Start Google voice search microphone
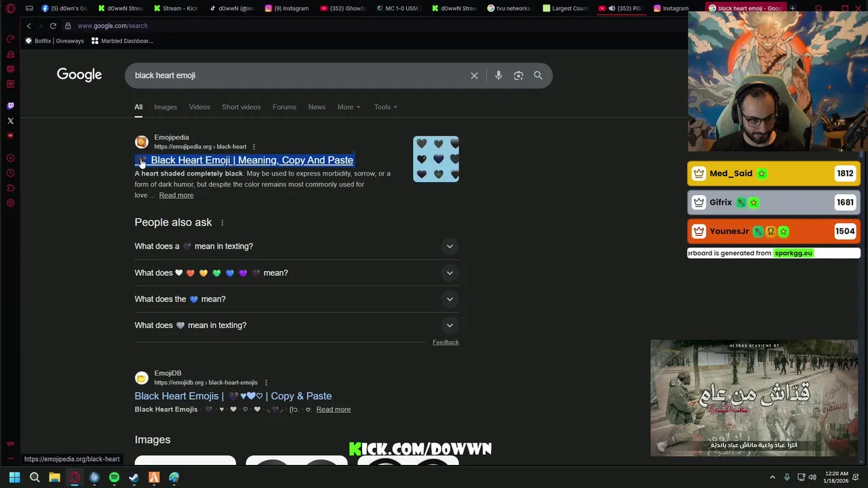Image resolution: width=868 pixels, height=488 pixels. (x=498, y=75)
